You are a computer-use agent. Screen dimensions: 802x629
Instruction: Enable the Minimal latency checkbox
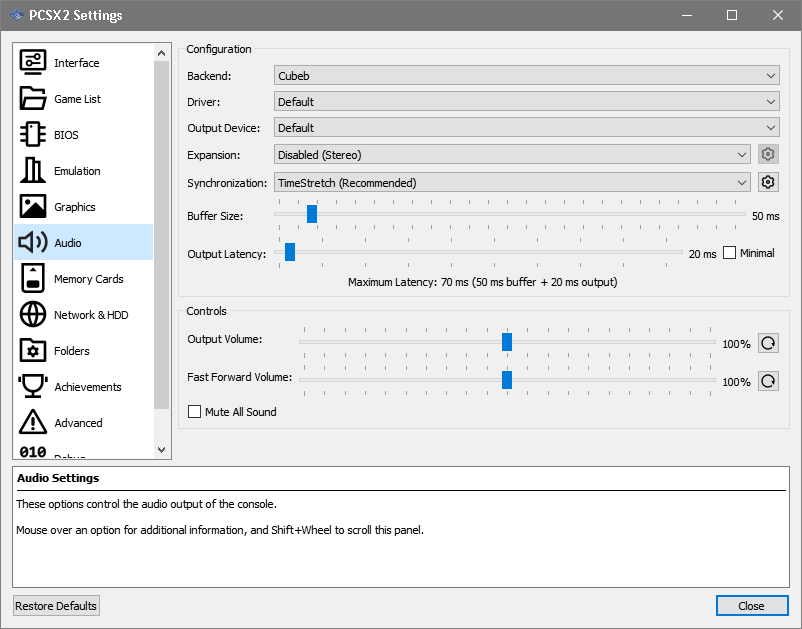tap(729, 253)
